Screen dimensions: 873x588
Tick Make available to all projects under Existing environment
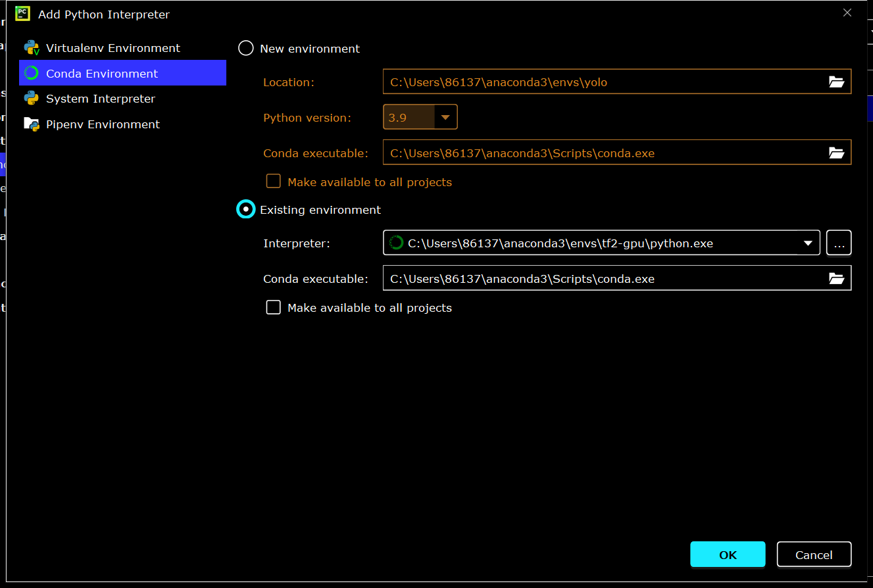[273, 307]
